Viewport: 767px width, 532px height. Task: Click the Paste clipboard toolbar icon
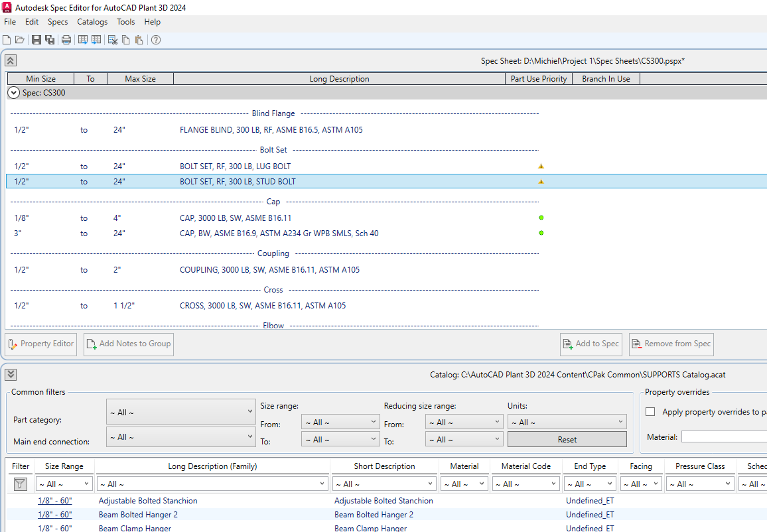139,40
